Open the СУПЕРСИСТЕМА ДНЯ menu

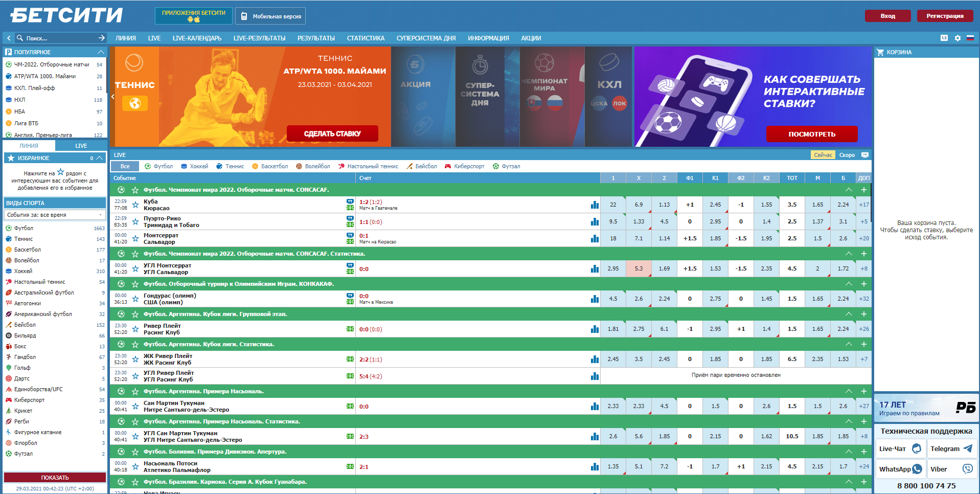click(426, 38)
